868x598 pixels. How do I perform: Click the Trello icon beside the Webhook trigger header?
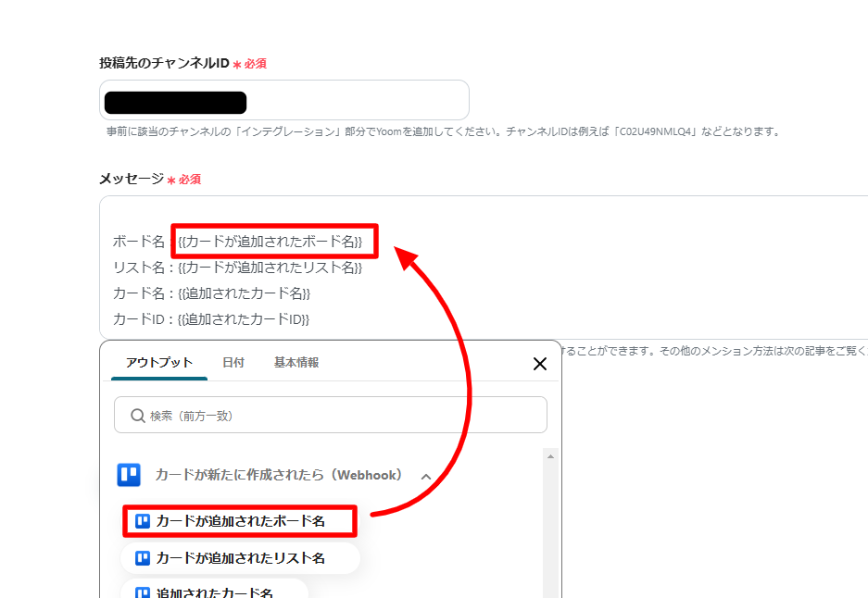click(129, 475)
